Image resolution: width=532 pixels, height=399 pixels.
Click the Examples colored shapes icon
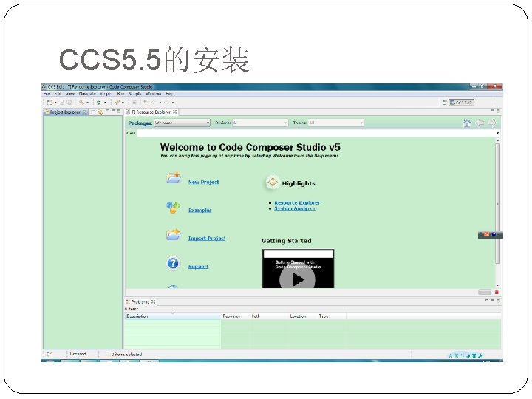tap(173, 207)
